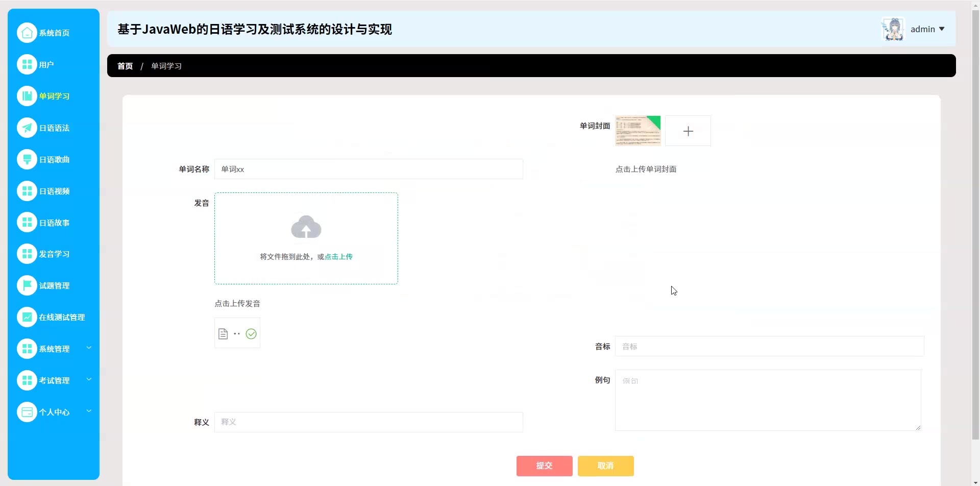Click the admin username label
This screenshot has width=980, height=486.
[923, 29]
